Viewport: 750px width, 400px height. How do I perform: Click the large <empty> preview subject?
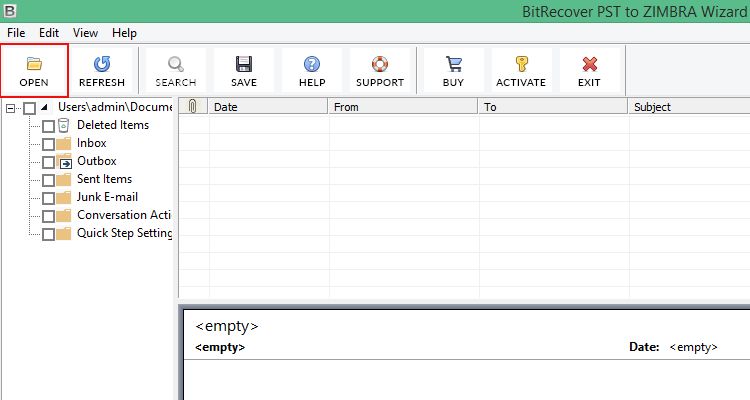click(x=227, y=326)
